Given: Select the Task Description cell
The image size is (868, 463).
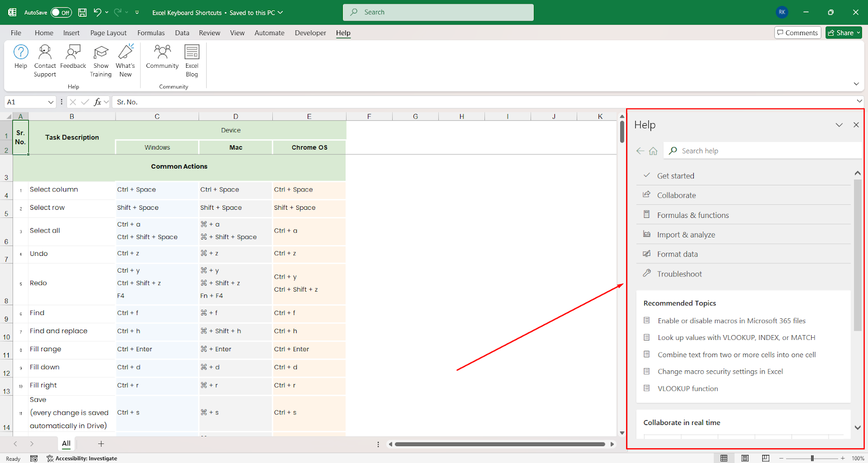Looking at the screenshot, I should pos(72,137).
